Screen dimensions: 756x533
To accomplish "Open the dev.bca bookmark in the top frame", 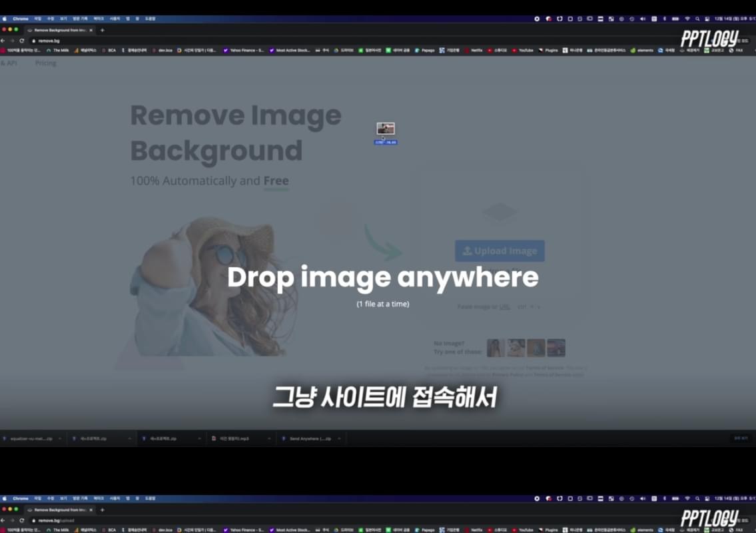I will coord(163,50).
